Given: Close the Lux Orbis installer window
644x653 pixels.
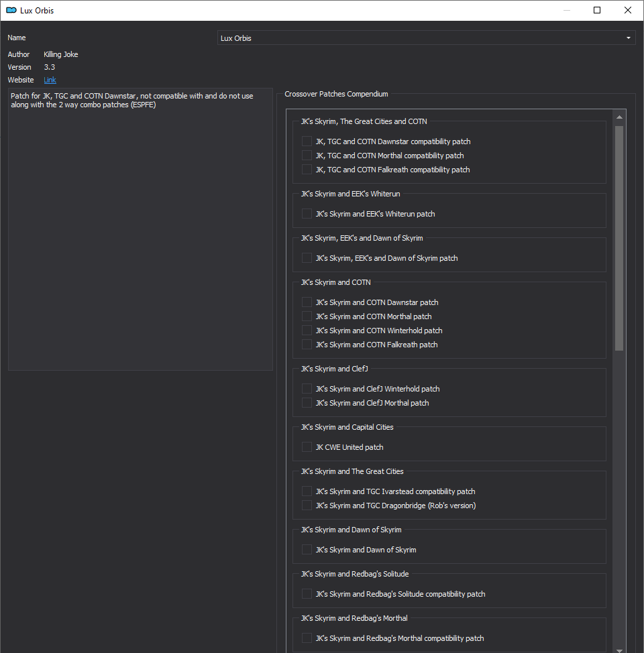Looking at the screenshot, I should pyautogui.click(x=628, y=10).
